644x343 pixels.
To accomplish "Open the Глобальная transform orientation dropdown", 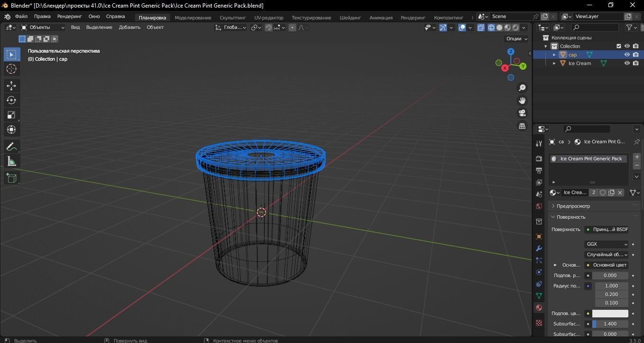I will 231,28.
